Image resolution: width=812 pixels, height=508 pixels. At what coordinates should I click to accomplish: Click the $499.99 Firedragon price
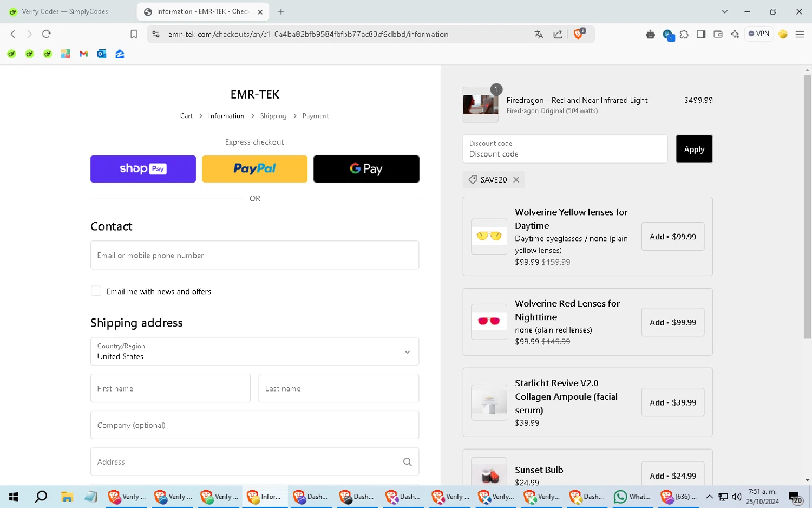[698, 100]
